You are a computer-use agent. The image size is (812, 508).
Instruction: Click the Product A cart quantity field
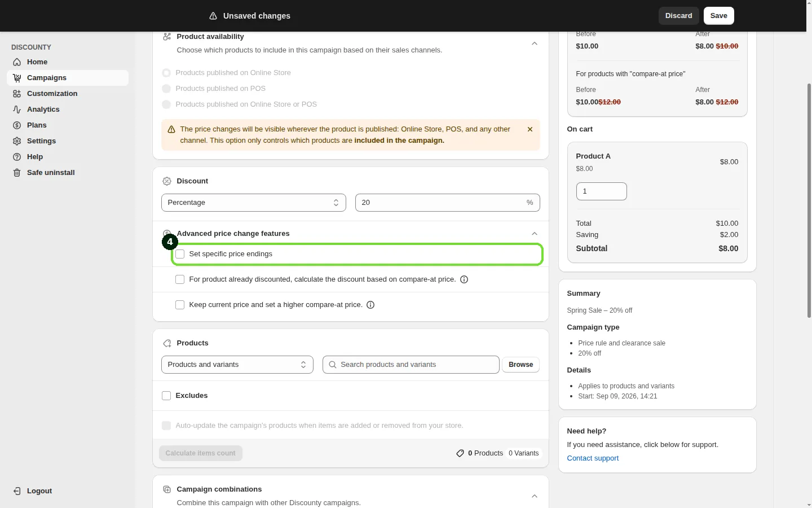click(602, 191)
